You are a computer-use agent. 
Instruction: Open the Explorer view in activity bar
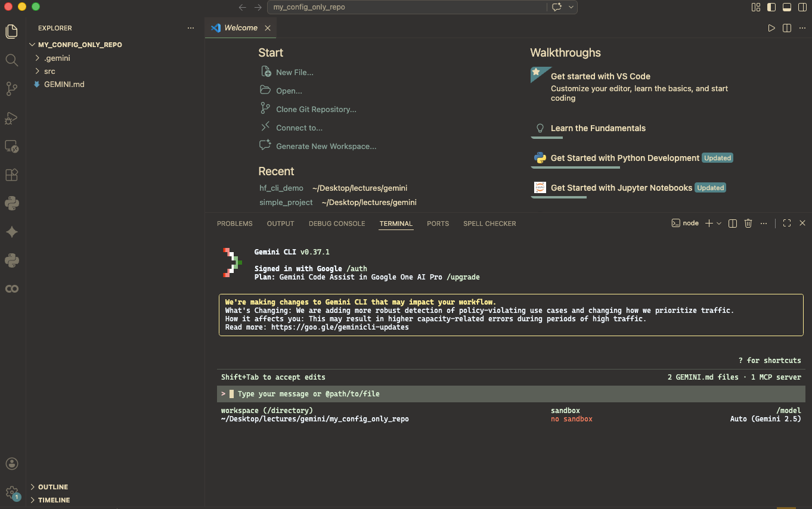tap(12, 32)
